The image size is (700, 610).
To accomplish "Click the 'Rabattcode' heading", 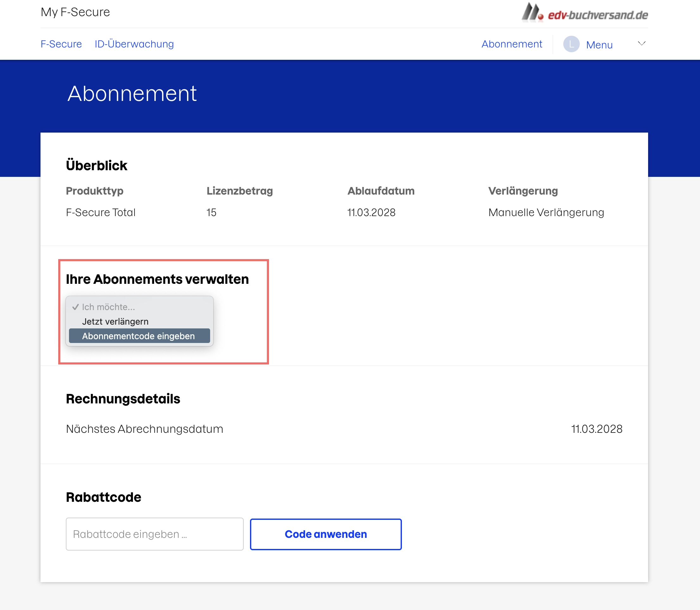I will click(x=103, y=497).
